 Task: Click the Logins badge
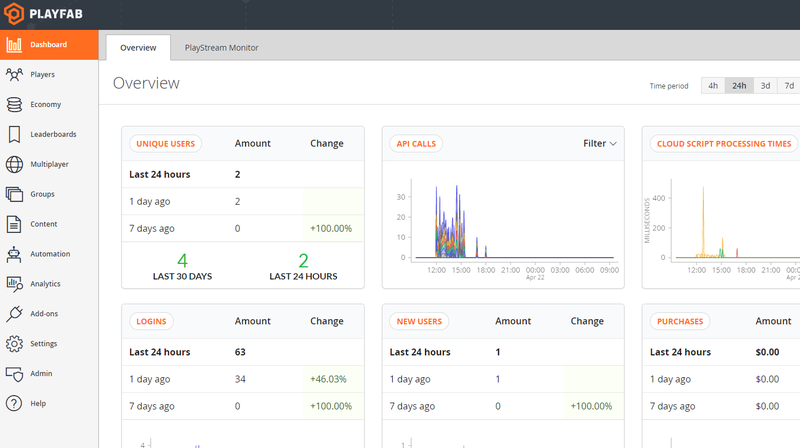(x=151, y=321)
